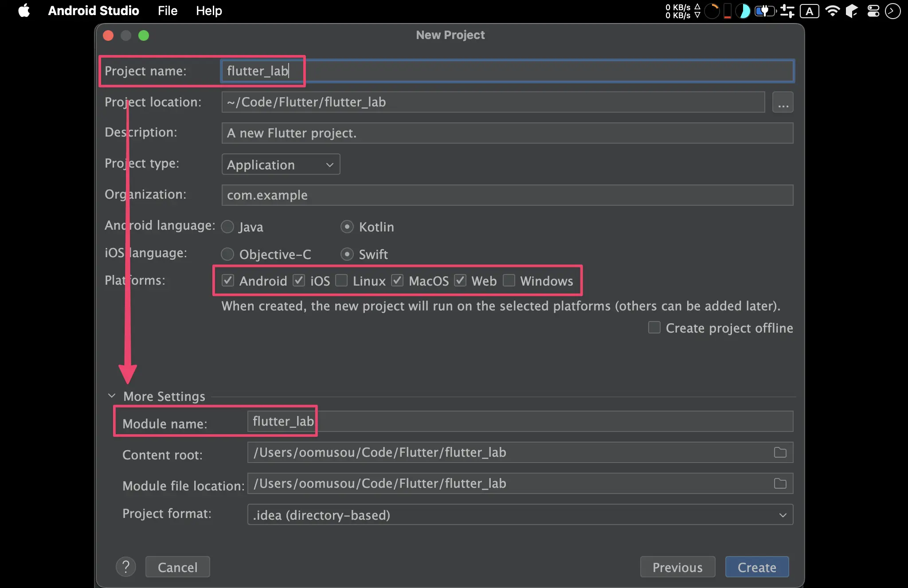Viewport: 908px width, 588px height.
Task: Click the half-moon cyan icon in menu bar
Action: [743, 11]
